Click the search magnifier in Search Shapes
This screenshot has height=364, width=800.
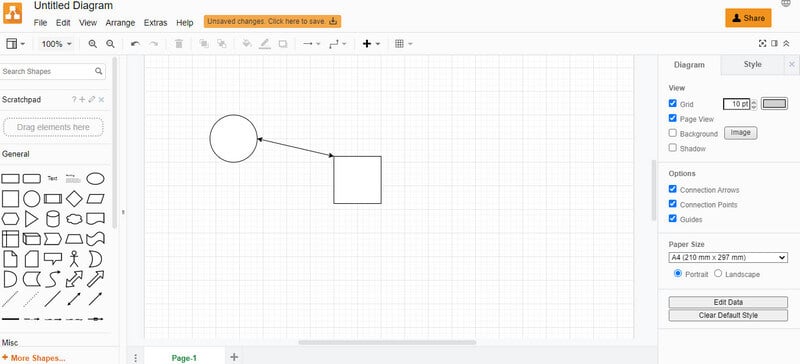click(98, 71)
